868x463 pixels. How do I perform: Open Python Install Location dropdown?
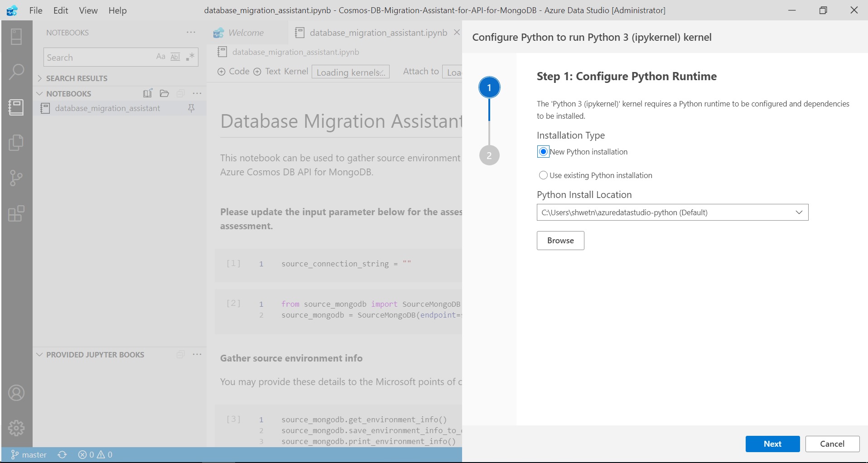point(672,212)
